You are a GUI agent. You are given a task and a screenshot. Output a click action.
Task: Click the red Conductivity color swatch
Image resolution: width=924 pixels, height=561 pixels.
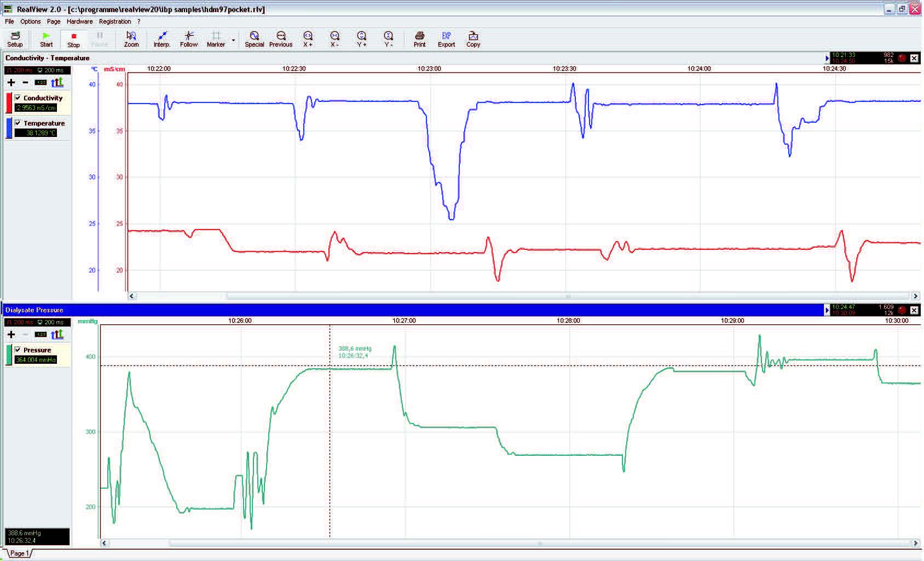coord(9,103)
